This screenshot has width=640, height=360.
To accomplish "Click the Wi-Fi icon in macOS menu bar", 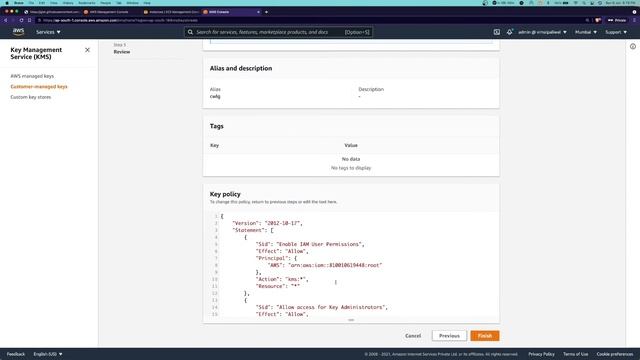I will pyautogui.click(x=576, y=3).
